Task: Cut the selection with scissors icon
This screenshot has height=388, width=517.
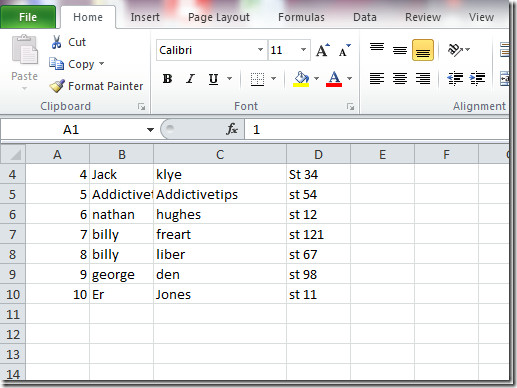Action: (x=56, y=42)
